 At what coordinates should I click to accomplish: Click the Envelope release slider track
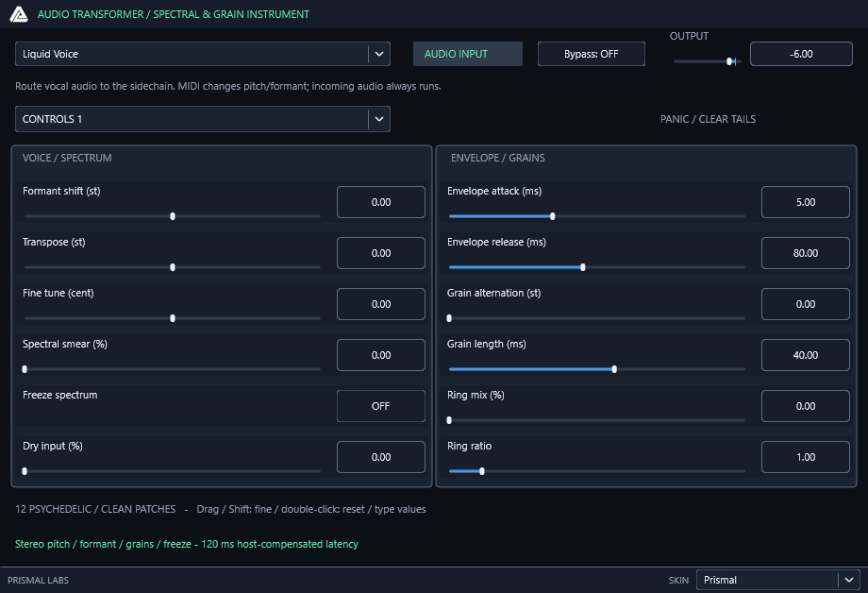pyautogui.click(x=597, y=267)
